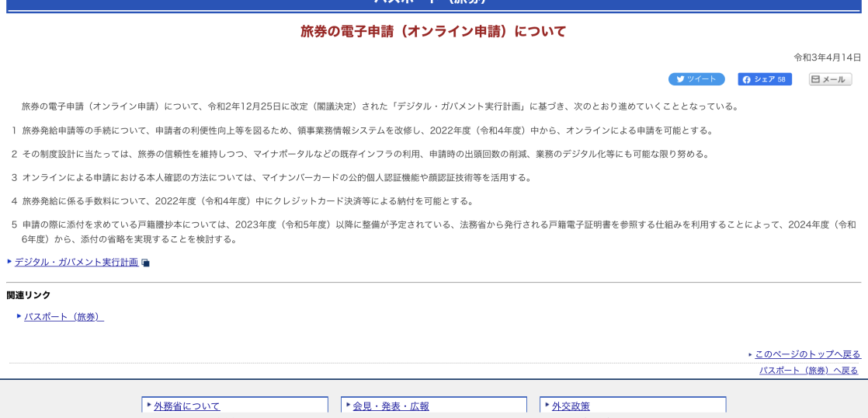The width and height of the screenshot is (868, 418).
Task: Click the arrow icon before 外交政策
Action: pyautogui.click(x=547, y=404)
